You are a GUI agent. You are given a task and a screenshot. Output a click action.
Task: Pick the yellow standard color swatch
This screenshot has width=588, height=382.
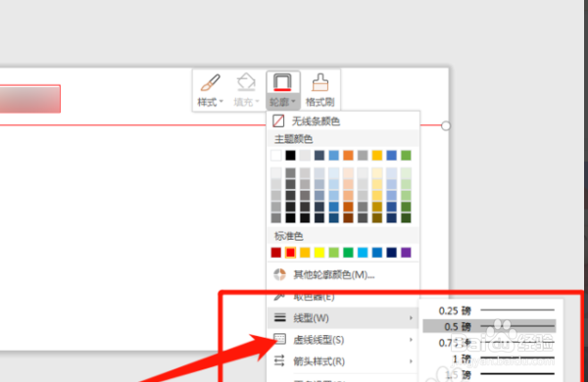(319, 253)
